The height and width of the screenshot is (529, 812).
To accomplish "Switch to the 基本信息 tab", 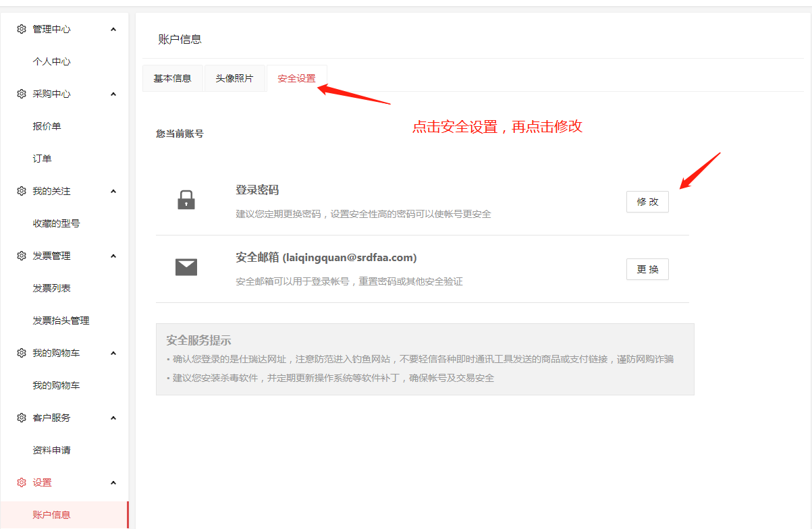I will tap(172, 78).
